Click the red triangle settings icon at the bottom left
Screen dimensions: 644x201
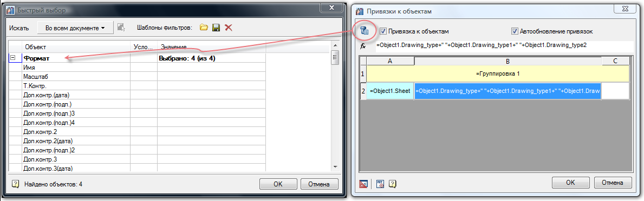pos(363,183)
